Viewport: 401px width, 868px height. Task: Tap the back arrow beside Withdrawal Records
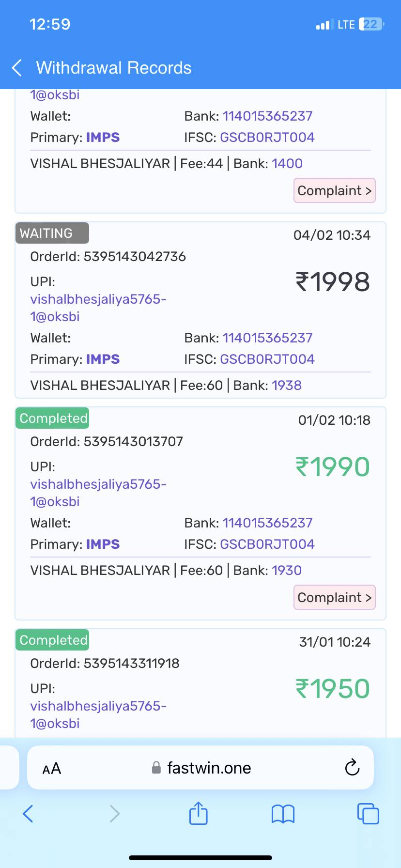17,68
